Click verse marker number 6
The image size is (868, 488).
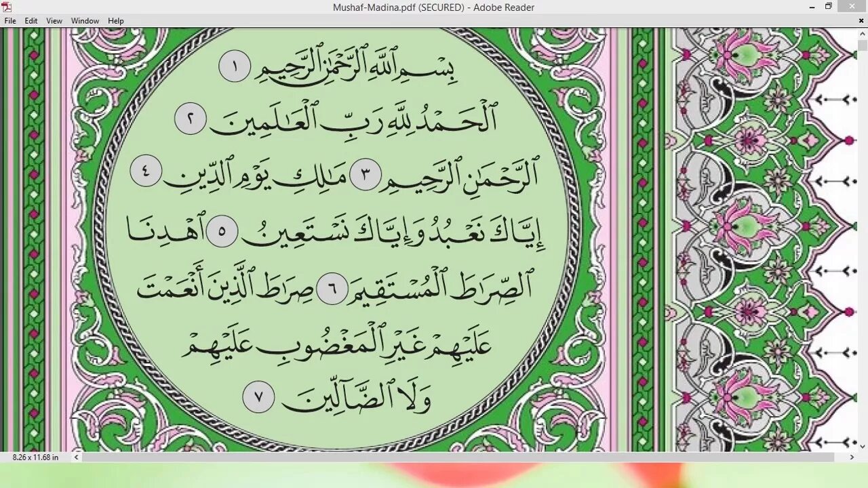(332, 288)
